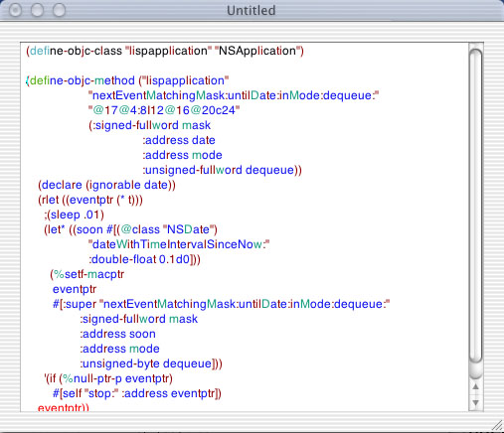504x433 pixels.
Task: Click the :address mode under :address soon
Action: (119, 349)
